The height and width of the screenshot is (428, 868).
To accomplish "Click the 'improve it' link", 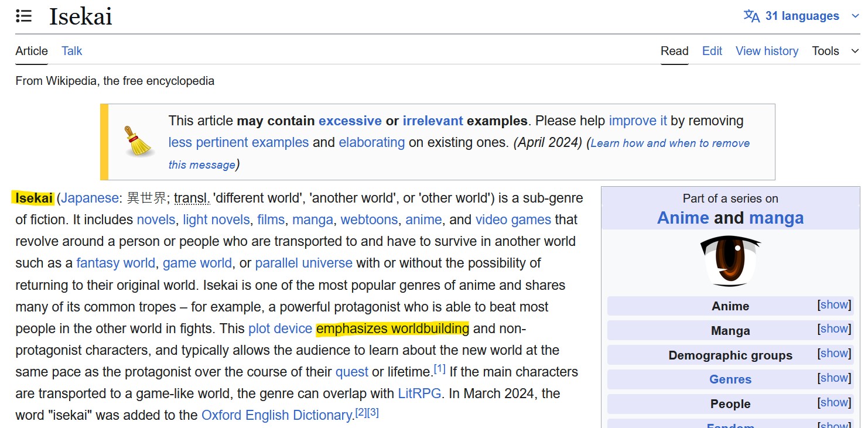I will coord(638,121).
